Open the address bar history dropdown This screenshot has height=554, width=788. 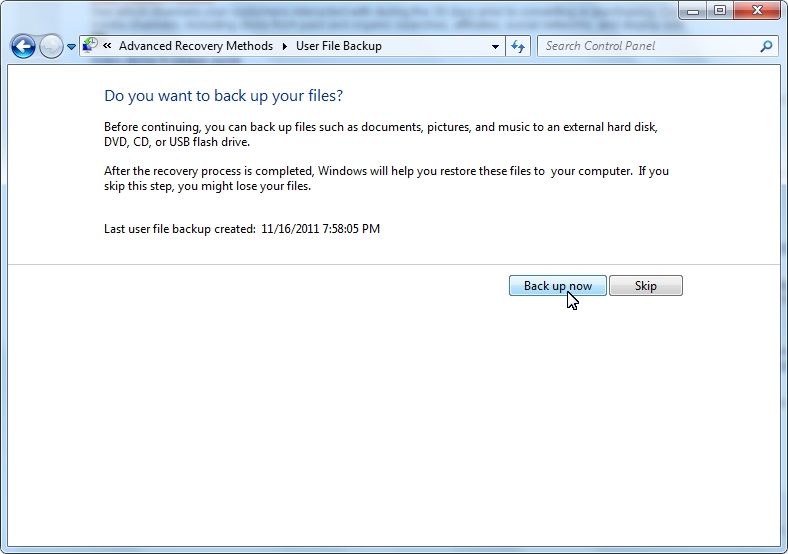pos(496,46)
